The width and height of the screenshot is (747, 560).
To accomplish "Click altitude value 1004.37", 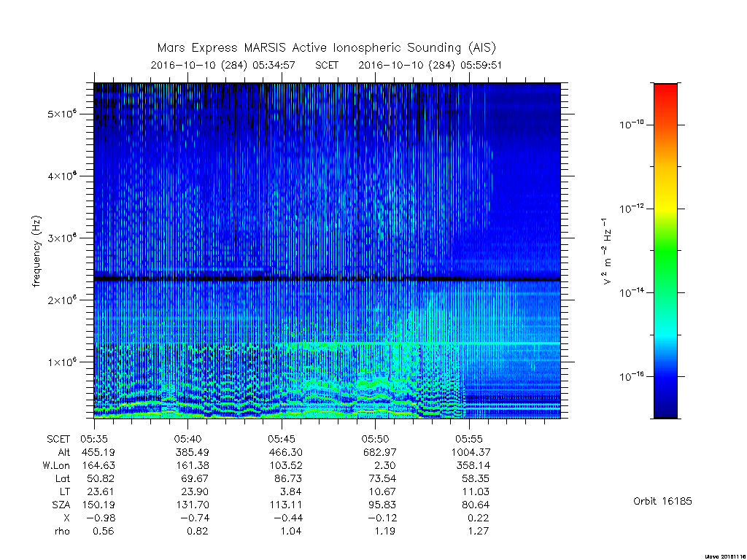I will click(x=471, y=452).
